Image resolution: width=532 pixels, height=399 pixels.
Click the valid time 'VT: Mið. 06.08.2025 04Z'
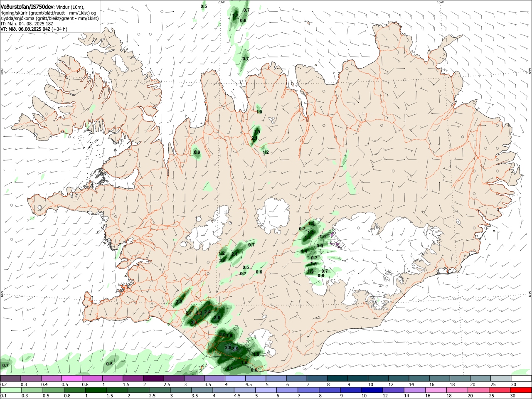(25, 29)
